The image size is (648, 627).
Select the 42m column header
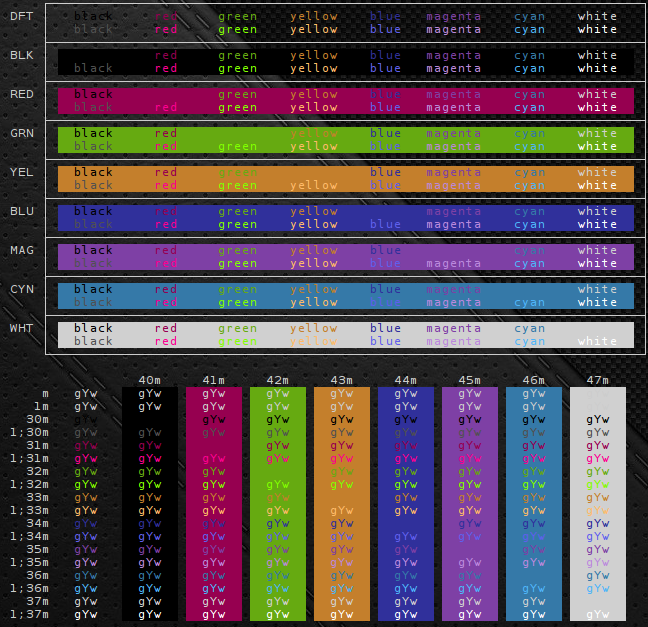click(x=277, y=381)
